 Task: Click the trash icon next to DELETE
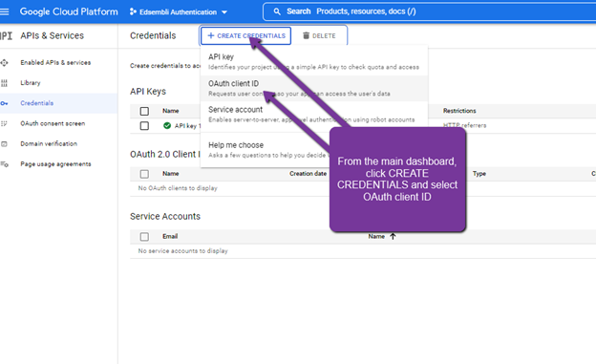pos(306,35)
